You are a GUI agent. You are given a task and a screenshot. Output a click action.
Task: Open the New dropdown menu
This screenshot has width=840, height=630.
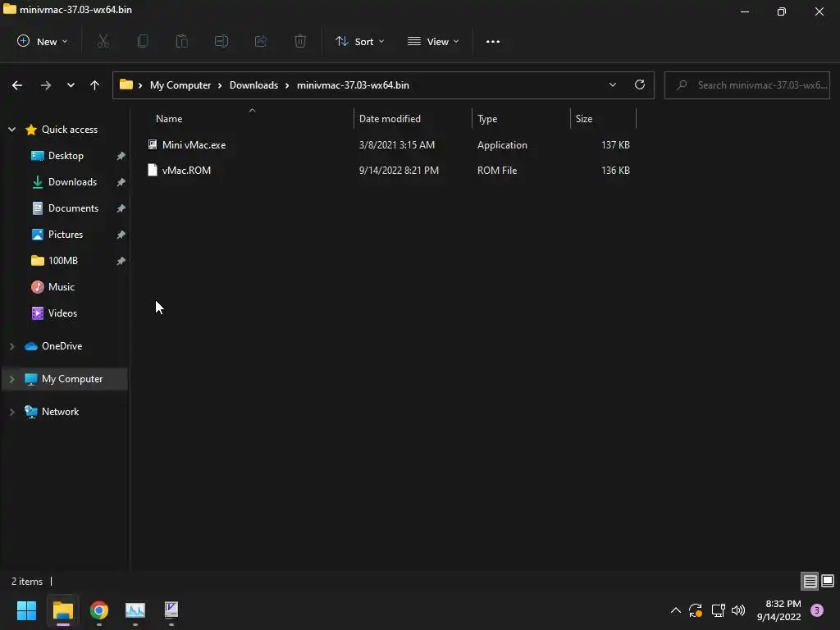click(x=43, y=41)
